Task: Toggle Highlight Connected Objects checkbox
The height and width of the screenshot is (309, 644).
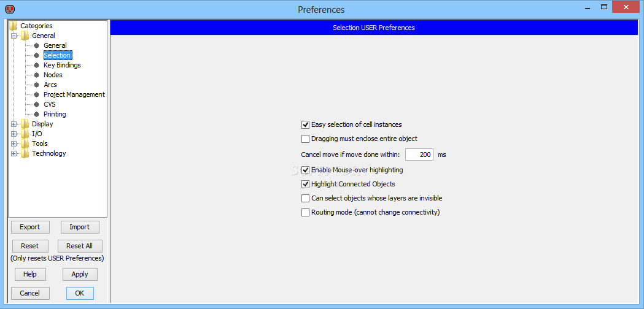Action: point(305,185)
